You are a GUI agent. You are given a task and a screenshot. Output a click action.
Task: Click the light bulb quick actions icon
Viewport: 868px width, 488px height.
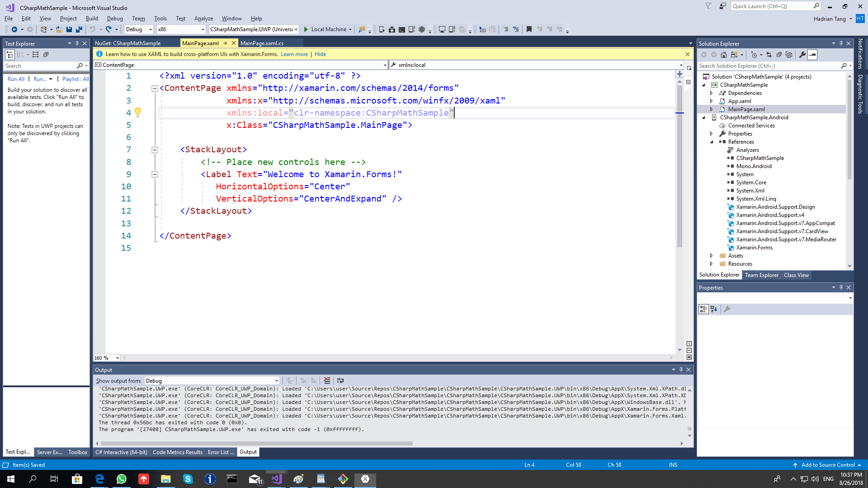pos(138,112)
